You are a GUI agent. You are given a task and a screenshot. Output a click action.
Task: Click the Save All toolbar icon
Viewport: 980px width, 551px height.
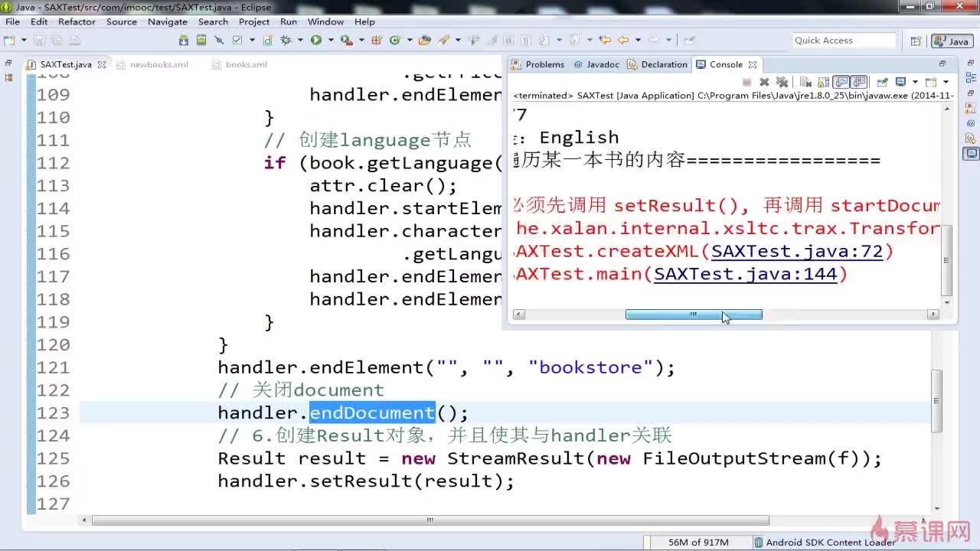pos(57,41)
